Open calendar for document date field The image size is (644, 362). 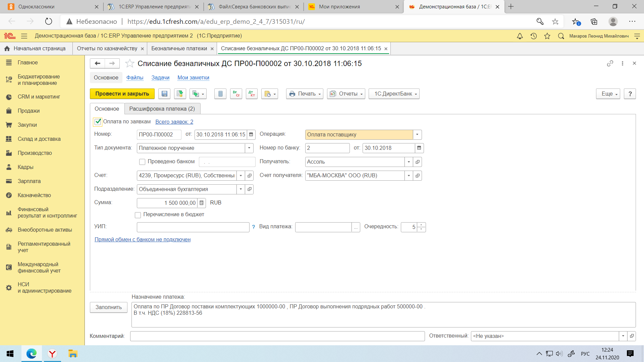(x=251, y=134)
